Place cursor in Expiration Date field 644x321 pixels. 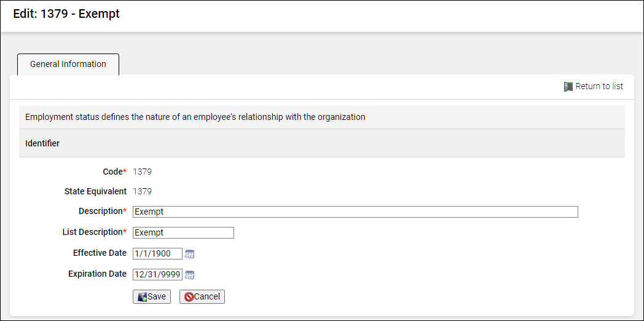coord(157,275)
